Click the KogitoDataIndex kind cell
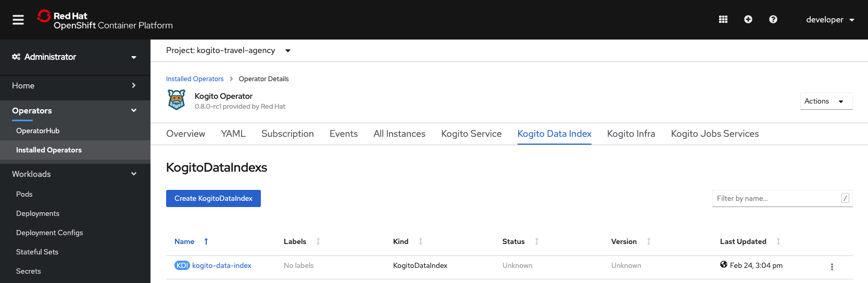This screenshot has height=283, width=868. click(420, 265)
